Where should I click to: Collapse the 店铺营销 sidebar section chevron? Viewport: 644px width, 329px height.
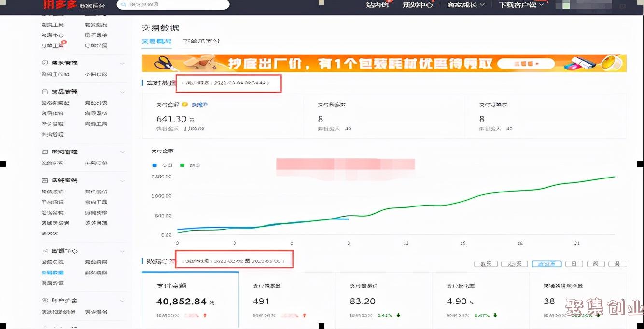(122, 181)
